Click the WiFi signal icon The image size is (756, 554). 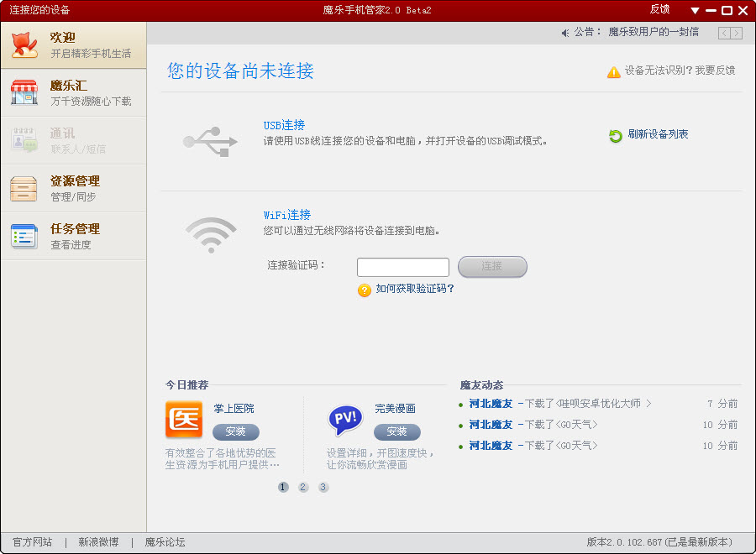coord(211,234)
